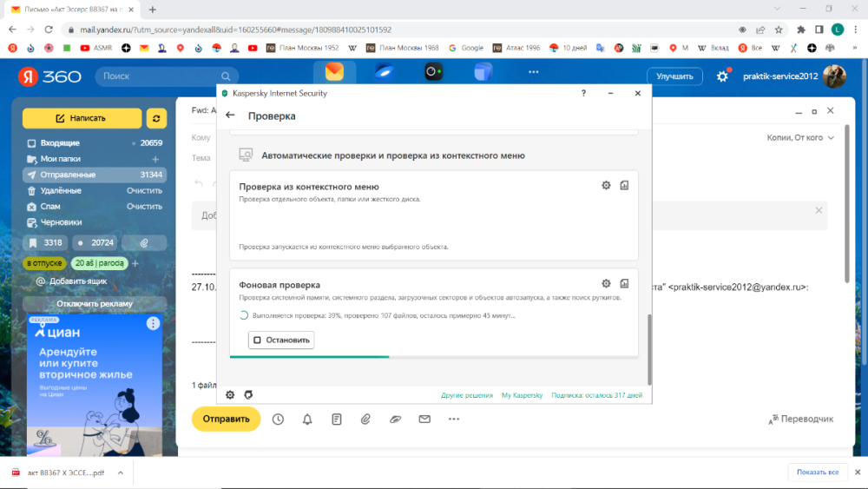Clear the Удалённые folder with Очистить
868x489 pixels.
pos(144,190)
